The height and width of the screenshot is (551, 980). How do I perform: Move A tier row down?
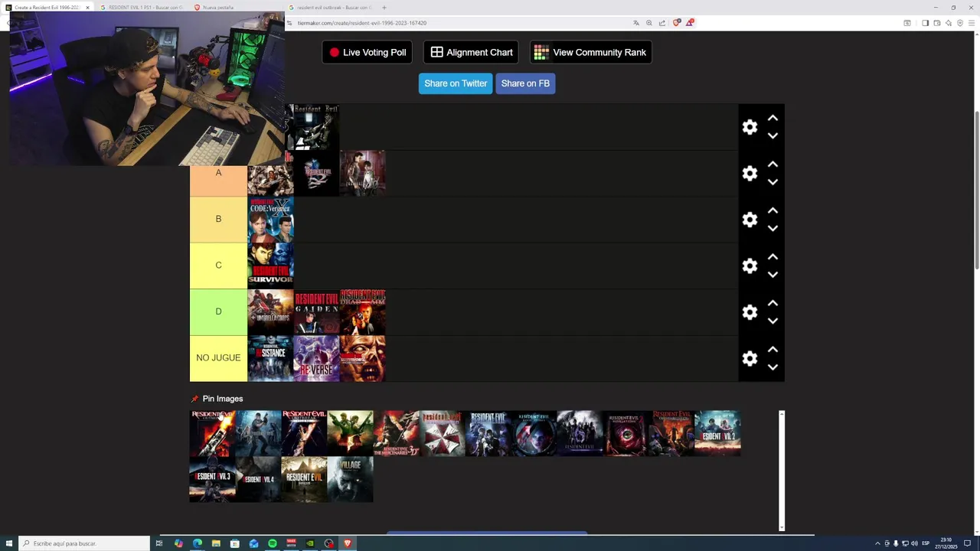[773, 182]
